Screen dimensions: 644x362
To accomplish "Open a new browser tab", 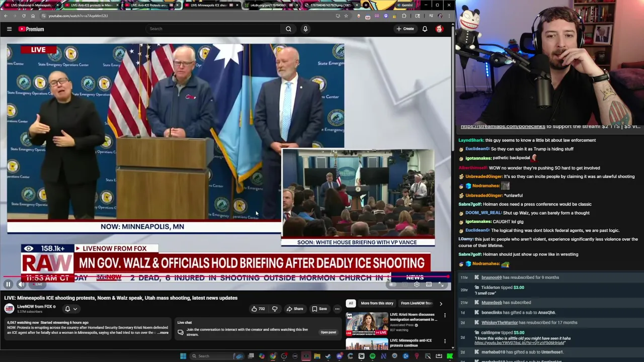I will click(366, 5).
